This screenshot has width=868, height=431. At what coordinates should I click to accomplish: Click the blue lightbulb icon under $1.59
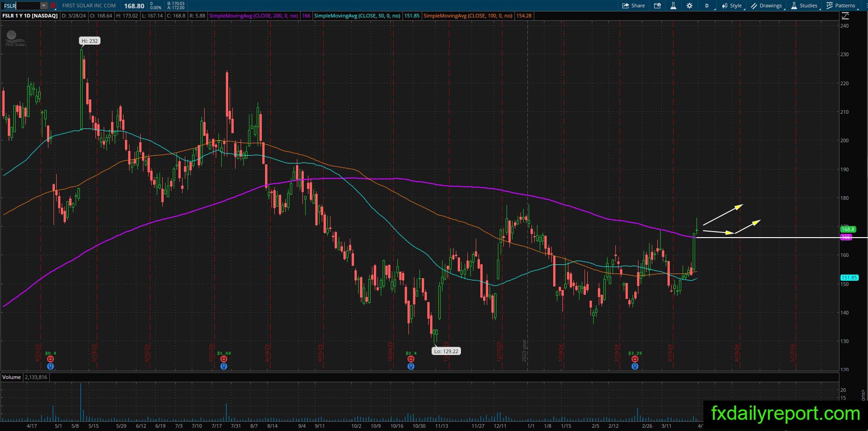[x=224, y=367]
